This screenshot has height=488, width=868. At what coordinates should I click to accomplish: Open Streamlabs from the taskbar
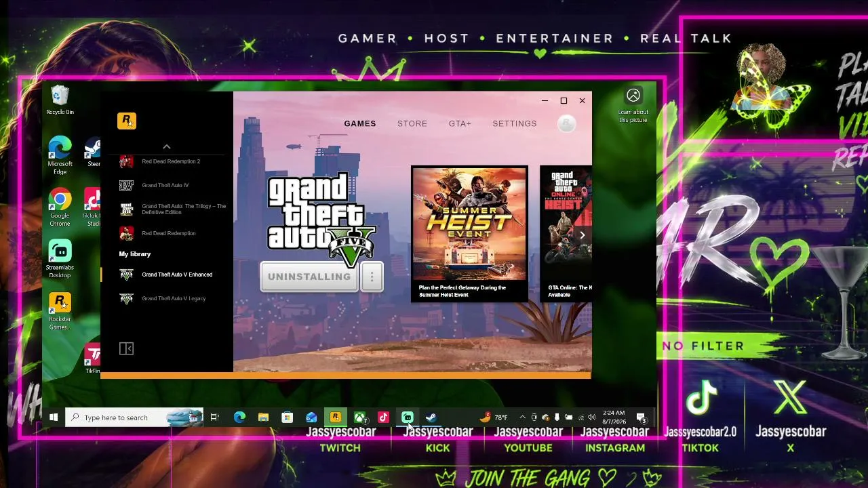tap(408, 418)
